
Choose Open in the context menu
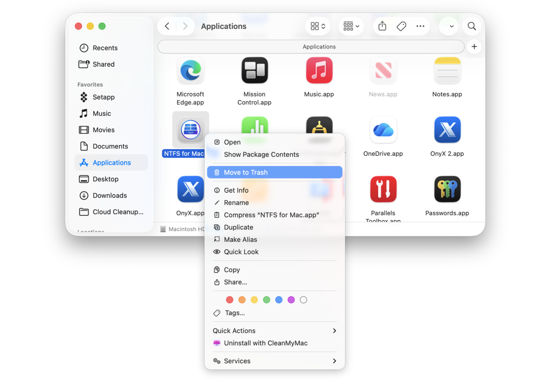tap(275, 142)
